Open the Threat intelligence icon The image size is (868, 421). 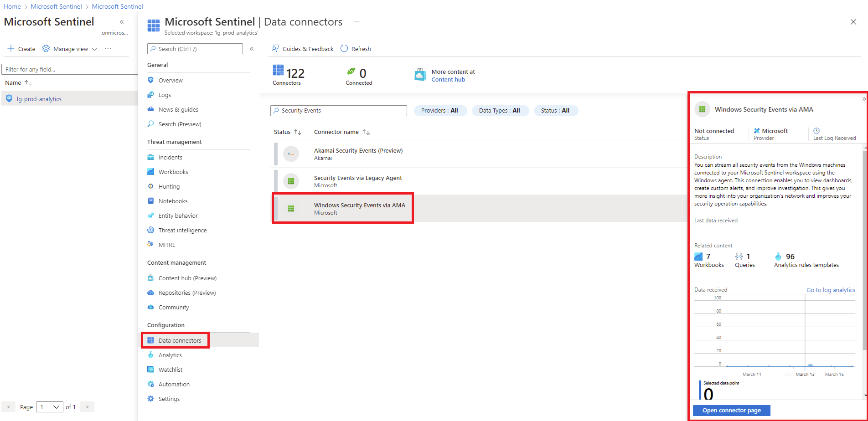pyautogui.click(x=150, y=230)
